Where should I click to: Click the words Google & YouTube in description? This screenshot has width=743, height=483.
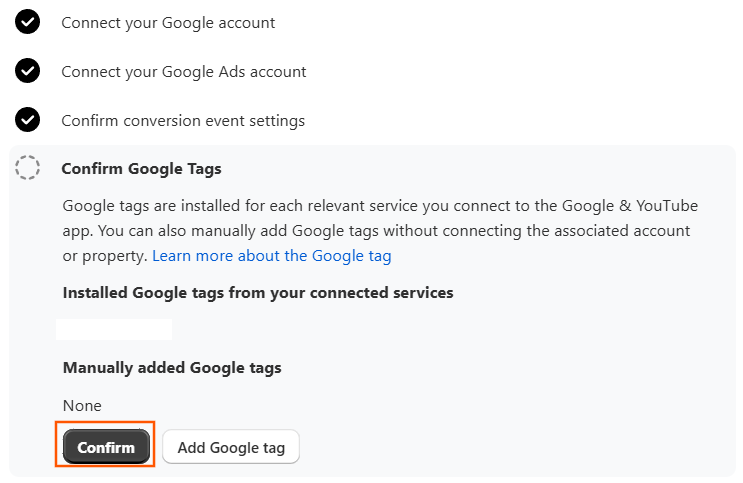click(x=630, y=206)
